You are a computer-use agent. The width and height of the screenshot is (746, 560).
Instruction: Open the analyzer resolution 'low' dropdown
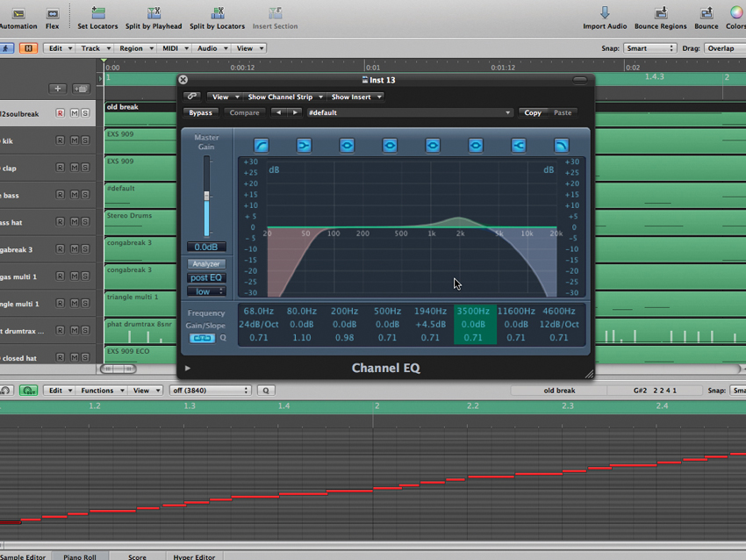(206, 291)
